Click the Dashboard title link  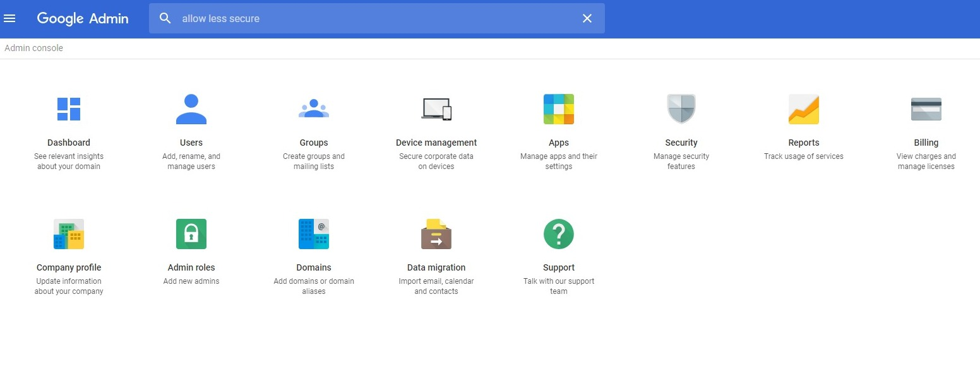click(x=69, y=143)
